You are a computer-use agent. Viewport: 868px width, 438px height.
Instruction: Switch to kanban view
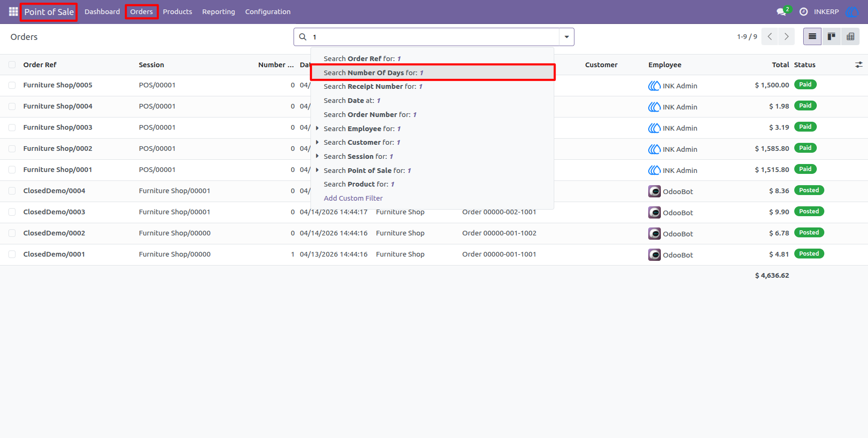pyautogui.click(x=831, y=37)
